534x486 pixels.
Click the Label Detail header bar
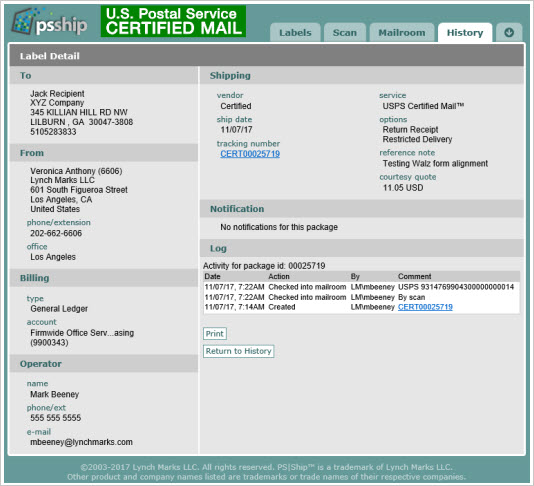pyautogui.click(x=267, y=56)
